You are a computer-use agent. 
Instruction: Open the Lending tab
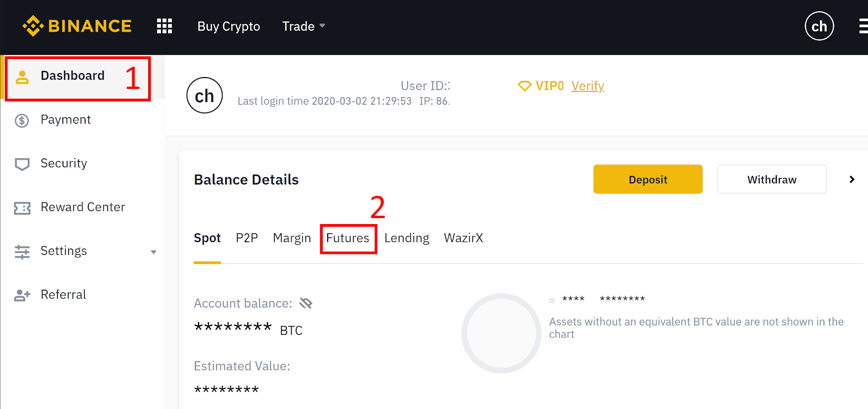click(407, 238)
